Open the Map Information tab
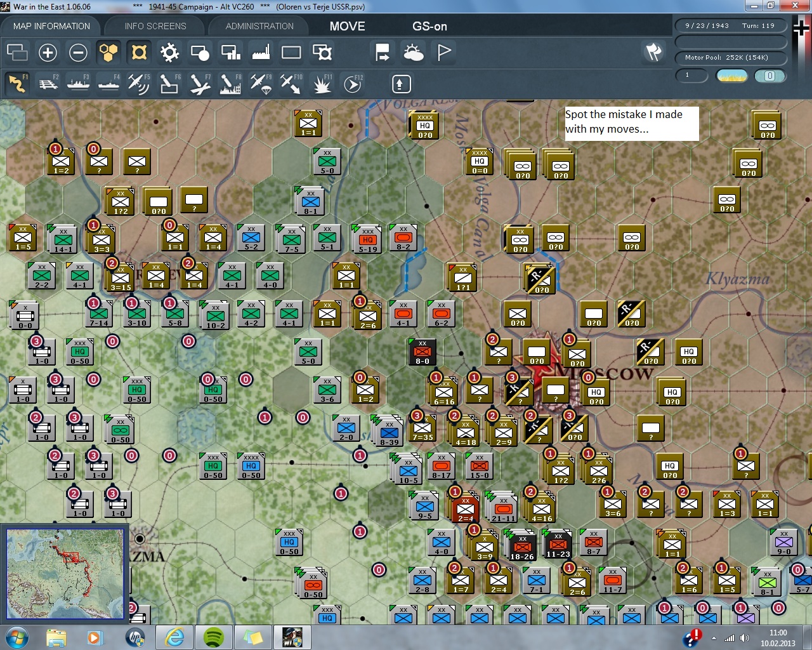 pos(51,26)
